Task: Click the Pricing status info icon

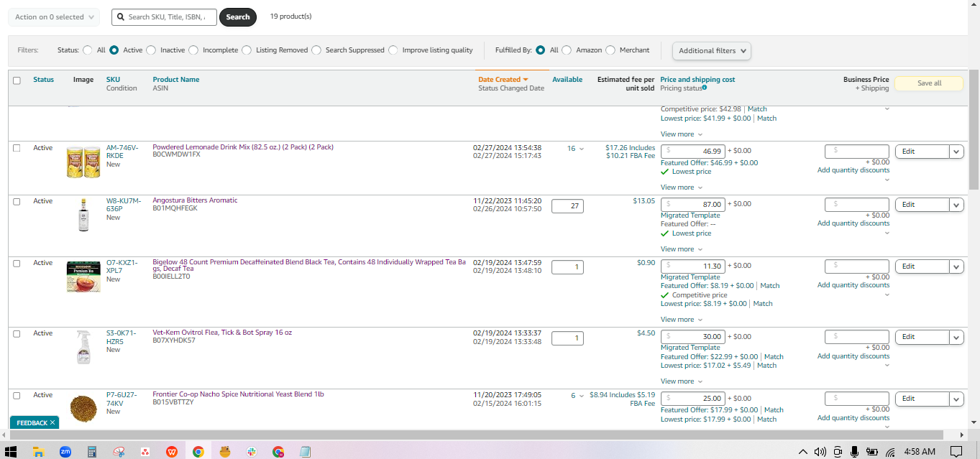Action: click(704, 88)
